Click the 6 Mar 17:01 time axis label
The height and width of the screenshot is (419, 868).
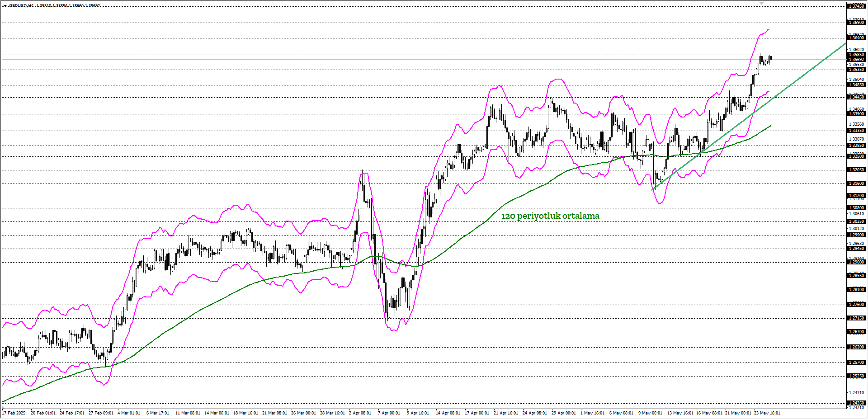pos(158,413)
